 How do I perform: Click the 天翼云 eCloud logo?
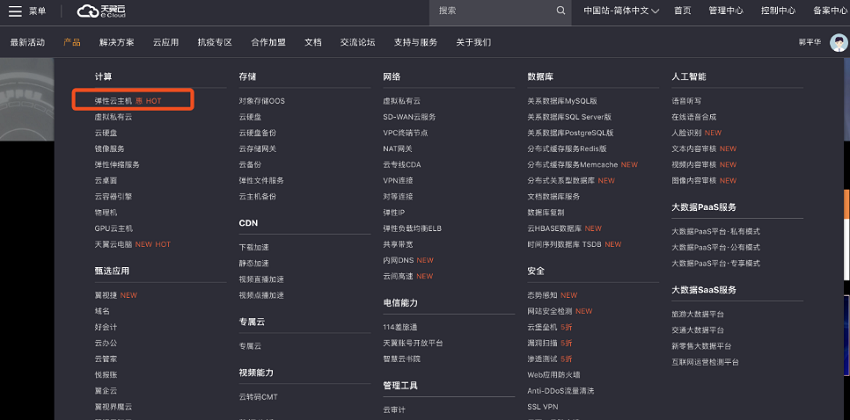click(x=102, y=11)
